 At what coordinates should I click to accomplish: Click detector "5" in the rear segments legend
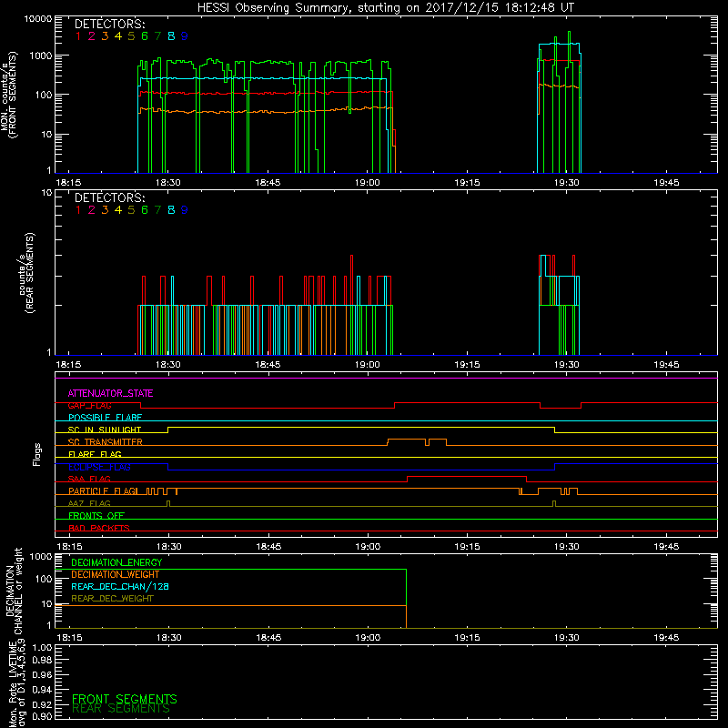coord(131,210)
